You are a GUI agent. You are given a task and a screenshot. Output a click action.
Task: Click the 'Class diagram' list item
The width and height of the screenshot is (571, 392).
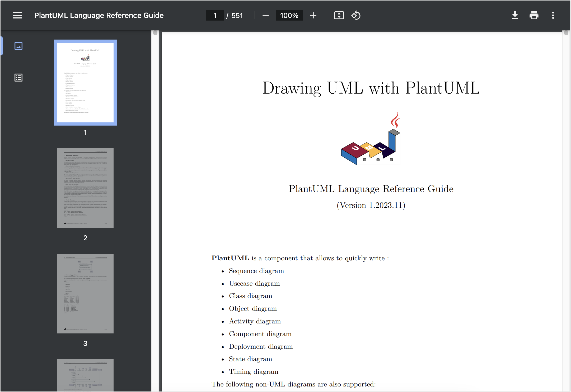click(x=251, y=296)
